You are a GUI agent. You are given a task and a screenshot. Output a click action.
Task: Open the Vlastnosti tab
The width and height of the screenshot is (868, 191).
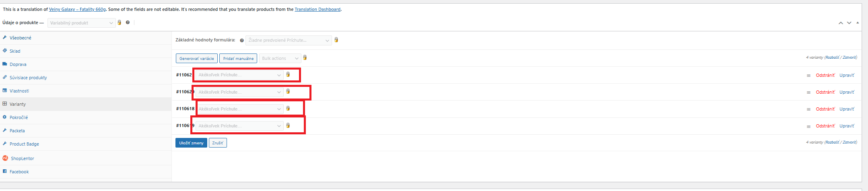pos(19,91)
